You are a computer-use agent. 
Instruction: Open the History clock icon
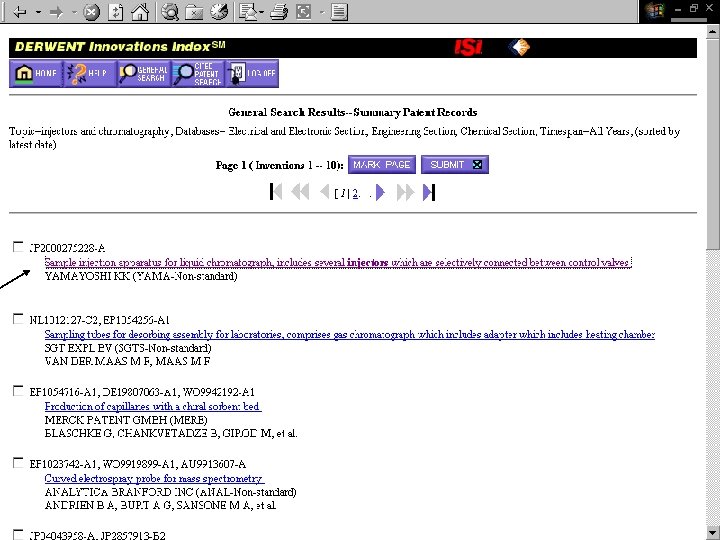(219, 12)
